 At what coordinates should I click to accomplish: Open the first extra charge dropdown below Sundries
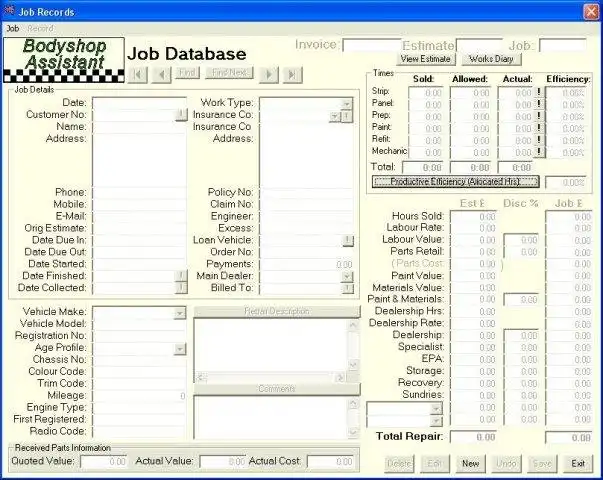[x=436, y=408]
